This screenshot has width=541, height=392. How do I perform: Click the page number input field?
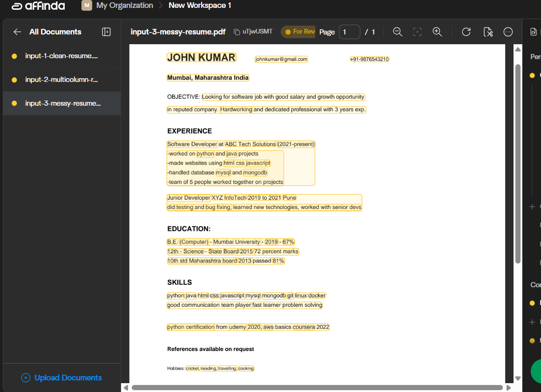tap(350, 32)
